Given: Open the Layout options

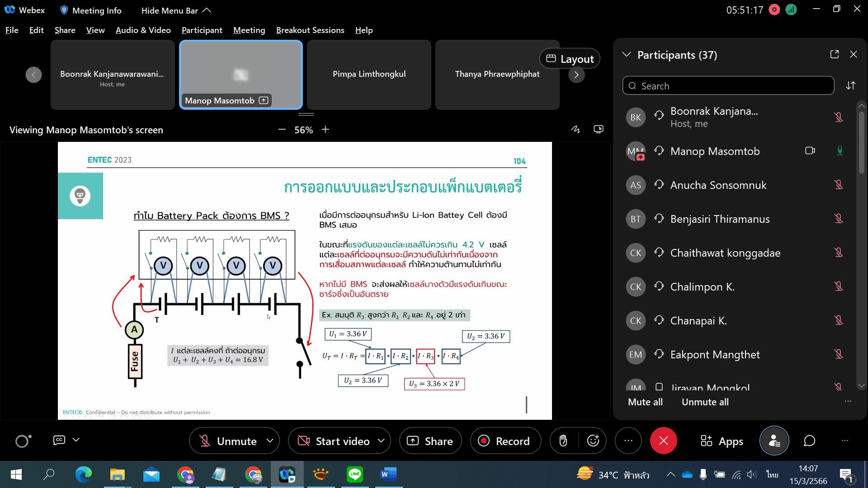Looking at the screenshot, I should [570, 59].
